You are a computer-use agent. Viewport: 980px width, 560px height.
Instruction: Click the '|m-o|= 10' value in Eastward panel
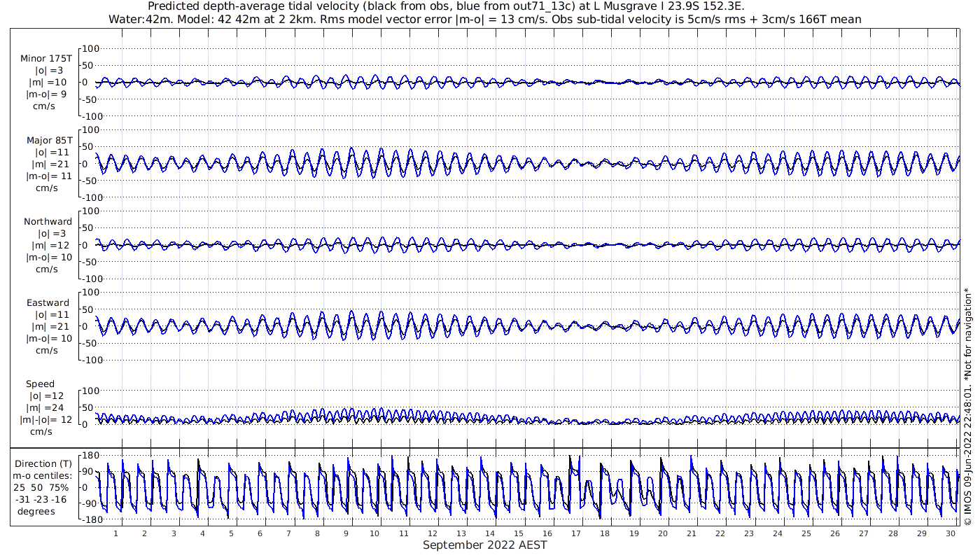tap(48, 339)
